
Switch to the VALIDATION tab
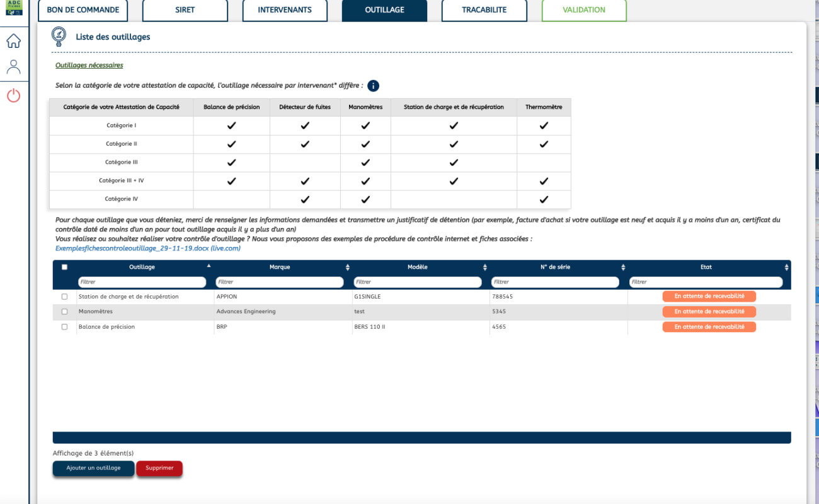click(584, 10)
